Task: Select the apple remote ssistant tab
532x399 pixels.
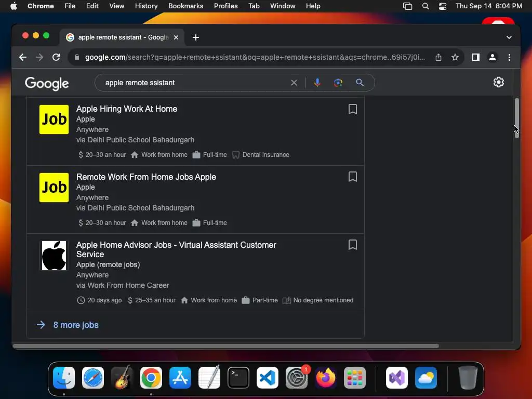Action: [122, 37]
